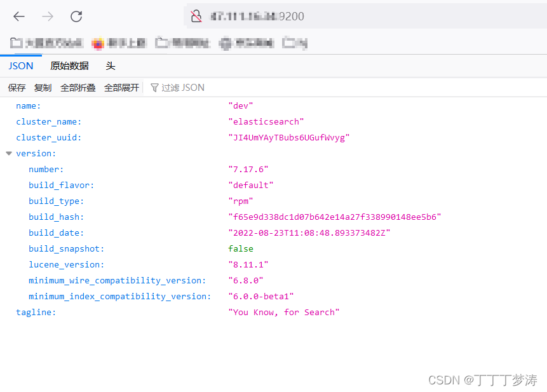
Task: Click the address bar ending in 9200
Action: click(365, 16)
